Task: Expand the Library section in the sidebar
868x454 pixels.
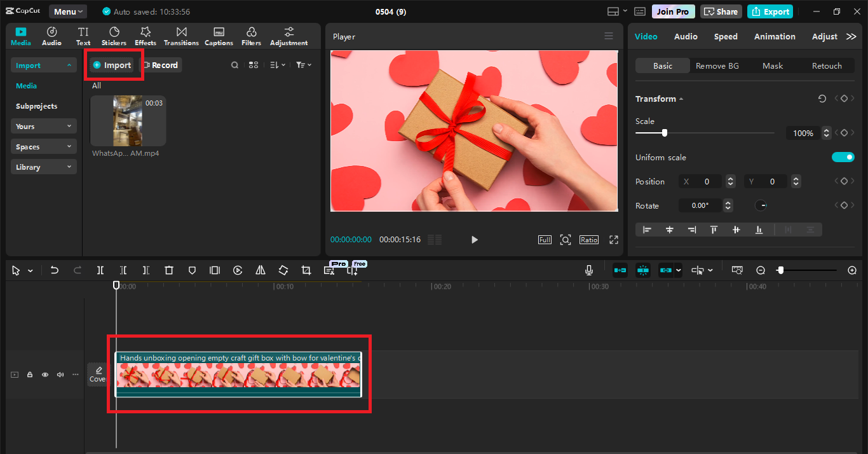Action: point(43,167)
